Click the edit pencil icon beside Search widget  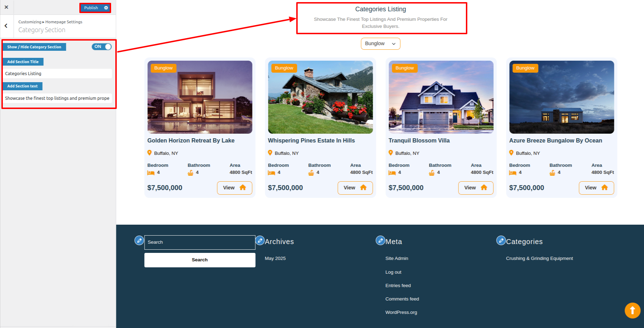pos(139,241)
